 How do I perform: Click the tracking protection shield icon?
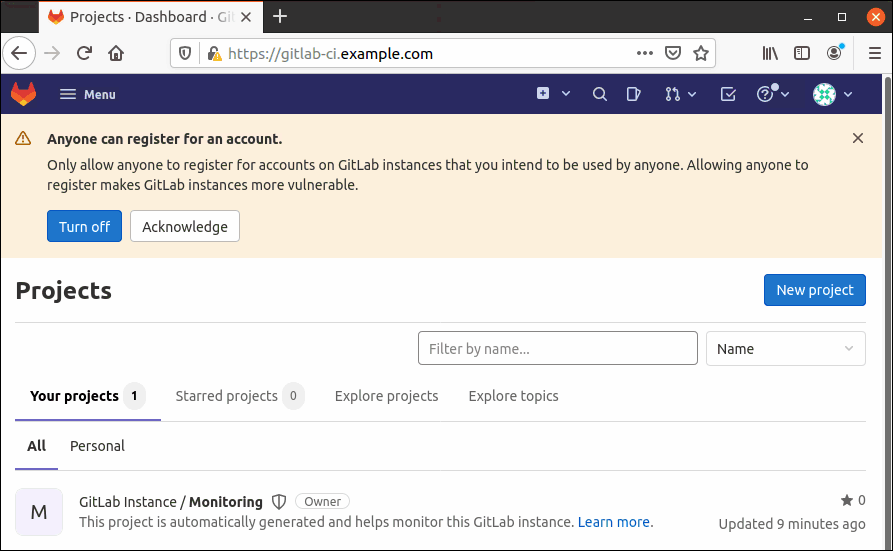click(185, 54)
